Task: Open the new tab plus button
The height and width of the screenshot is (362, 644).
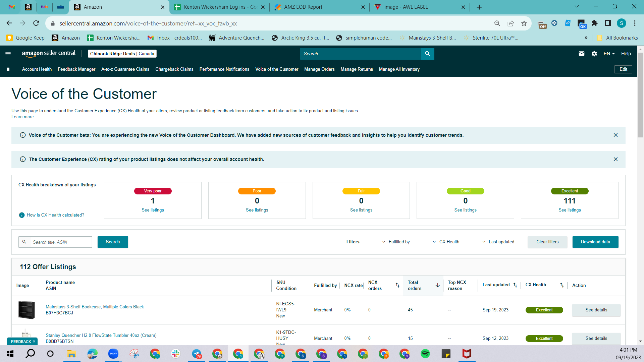Action: coord(479,7)
